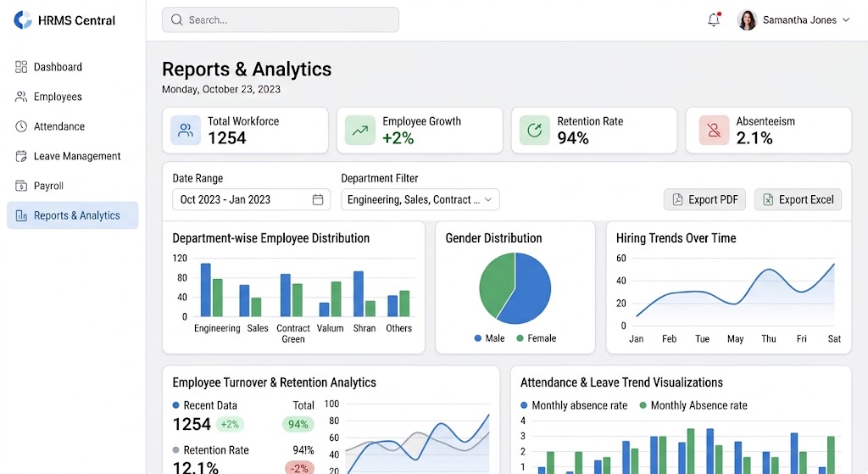
Task: Click the Employees people icon in sidebar
Action: [x=21, y=97]
